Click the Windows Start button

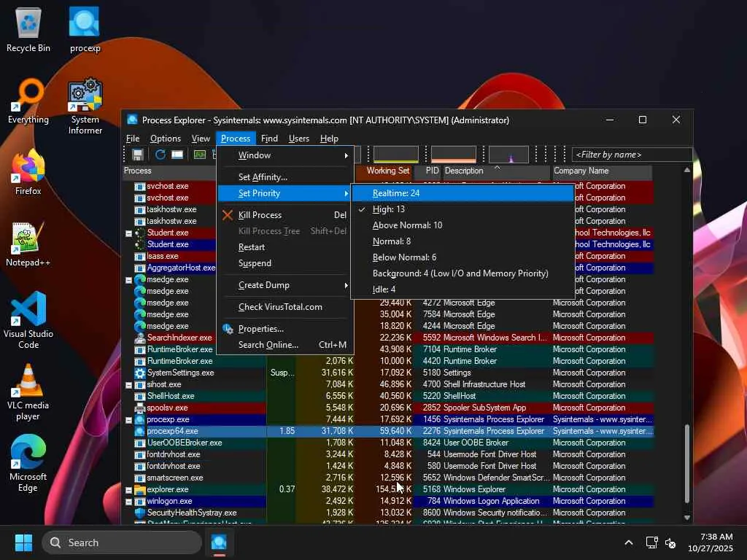23,542
